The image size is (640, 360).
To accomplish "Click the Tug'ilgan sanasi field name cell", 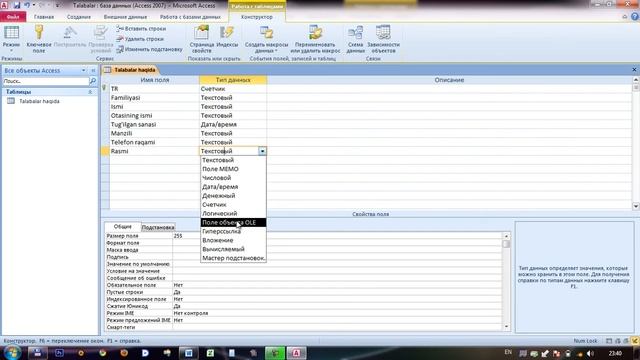I will (154, 124).
